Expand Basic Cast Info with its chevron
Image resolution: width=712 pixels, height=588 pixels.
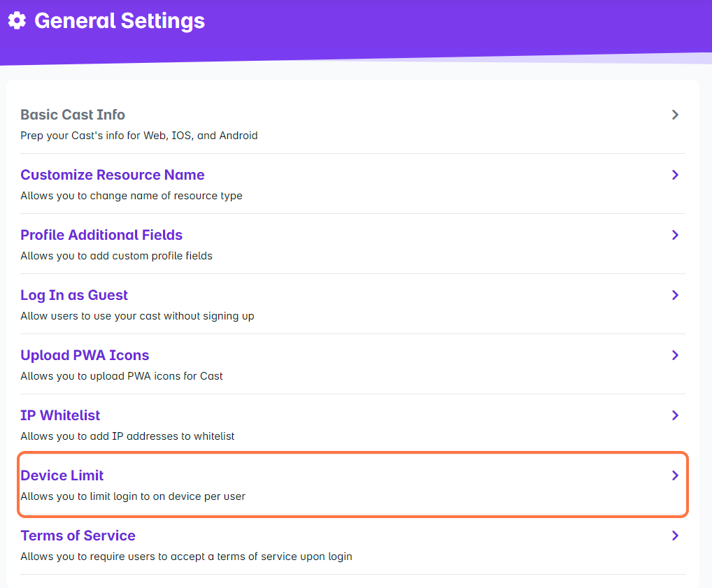tap(675, 115)
